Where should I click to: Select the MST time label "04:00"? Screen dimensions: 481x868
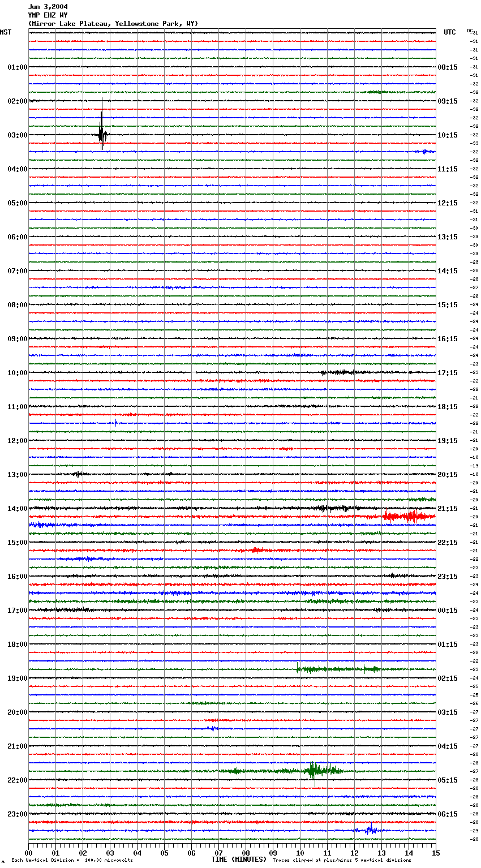click(x=18, y=169)
